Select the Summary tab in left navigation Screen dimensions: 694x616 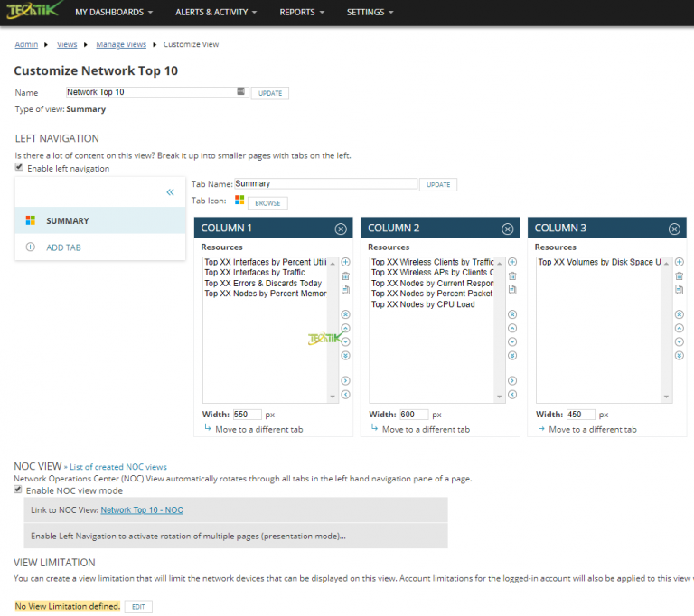[68, 220]
